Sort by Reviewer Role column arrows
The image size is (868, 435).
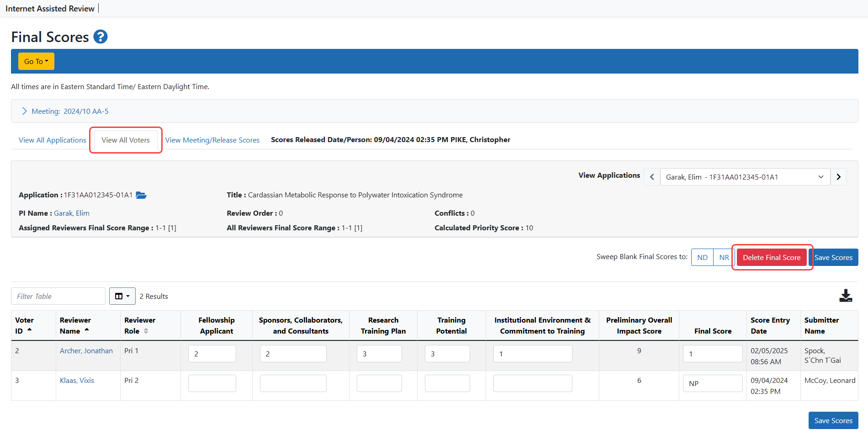146,331
